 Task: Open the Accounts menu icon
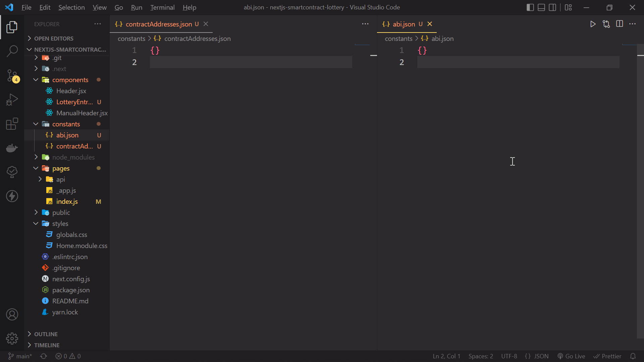click(12, 314)
